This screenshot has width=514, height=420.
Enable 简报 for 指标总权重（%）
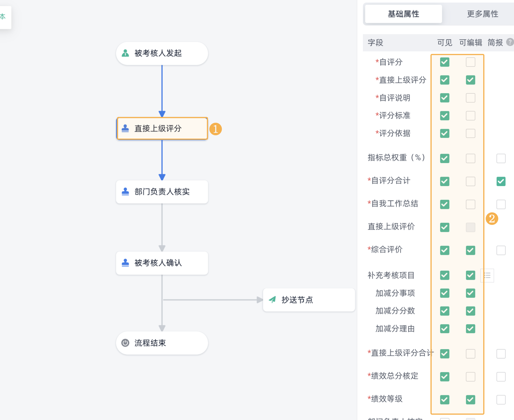pos(501,158)
